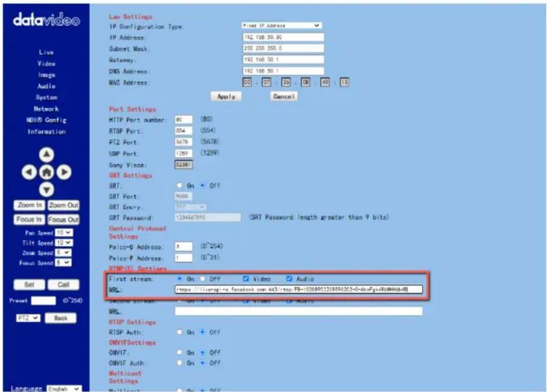Screen dimensions: 548x392
Task: Click the DNS Address field
Action: [x=283, y=71]
